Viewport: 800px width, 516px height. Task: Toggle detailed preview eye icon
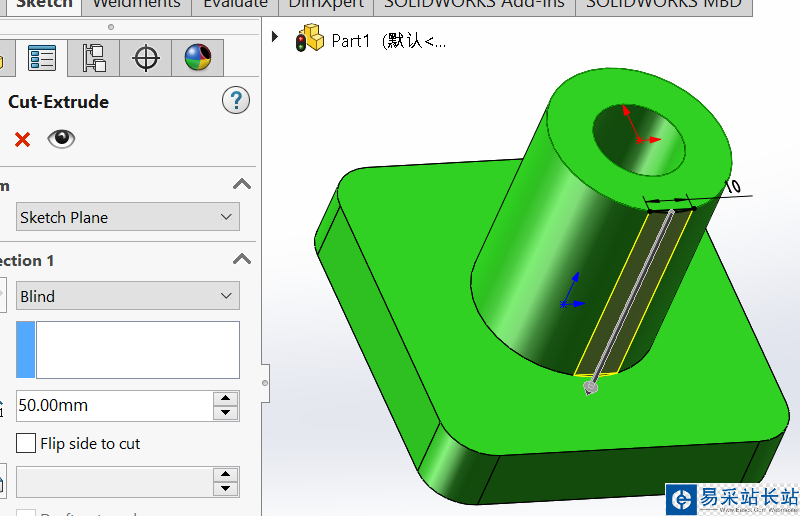(x=61, y=139)
